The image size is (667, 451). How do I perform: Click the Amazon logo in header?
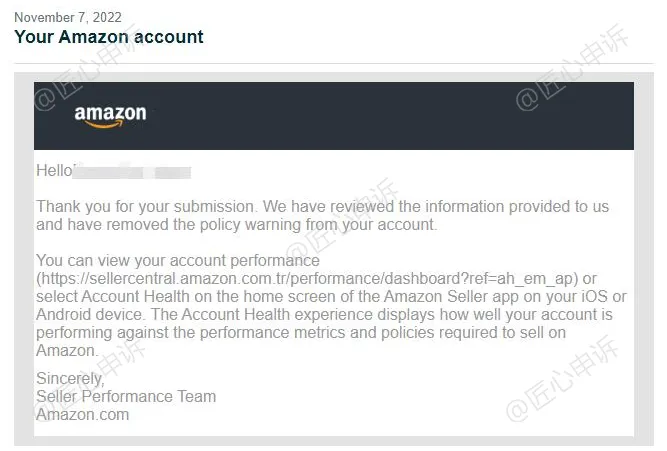click(110, 116)
